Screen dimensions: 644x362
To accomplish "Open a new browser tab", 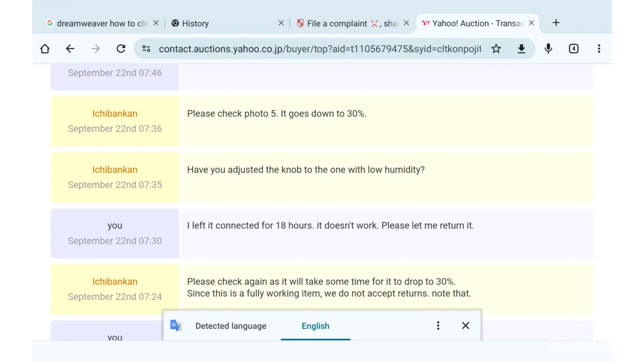I will pyautogui.click(x=556, y=23).
